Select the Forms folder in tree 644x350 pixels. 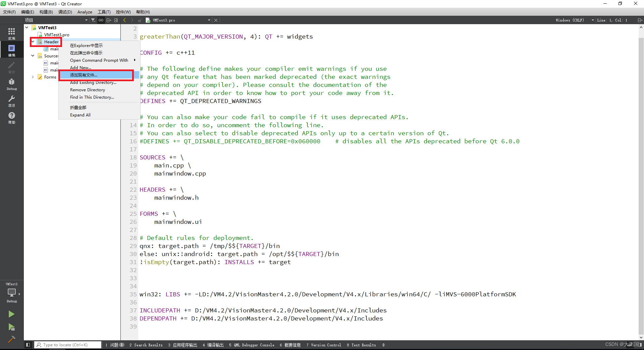click(x=50, y=77)
